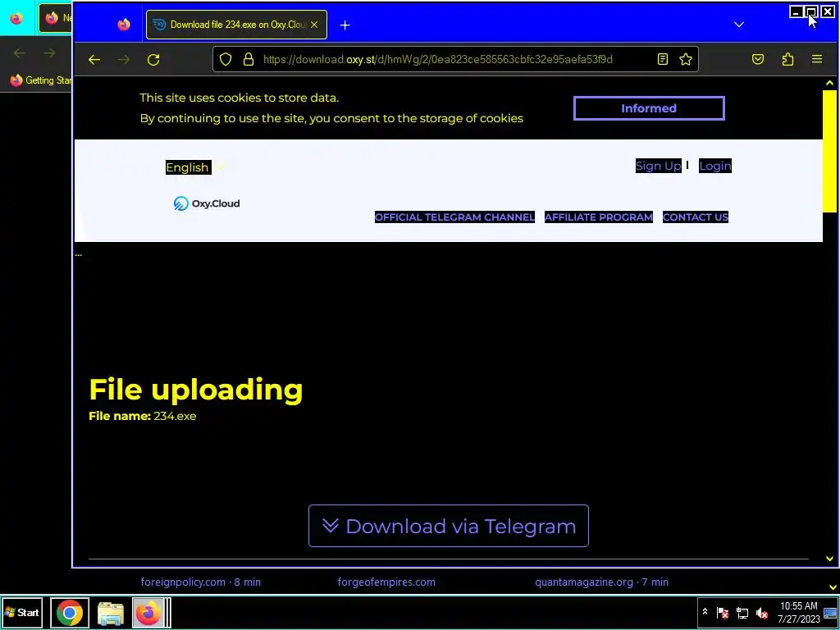840x630 pixels.
Task: Click the Download via Telegram button
Action: (x=449, y=526)
